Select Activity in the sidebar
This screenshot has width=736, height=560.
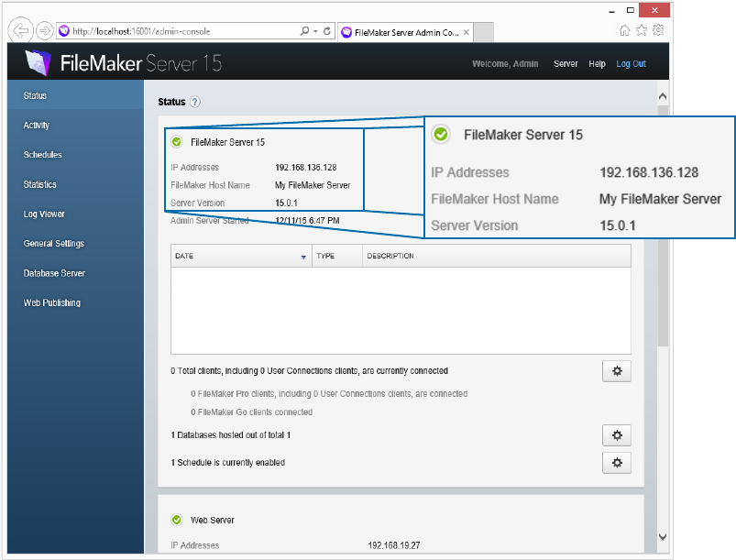pos(75,125)
